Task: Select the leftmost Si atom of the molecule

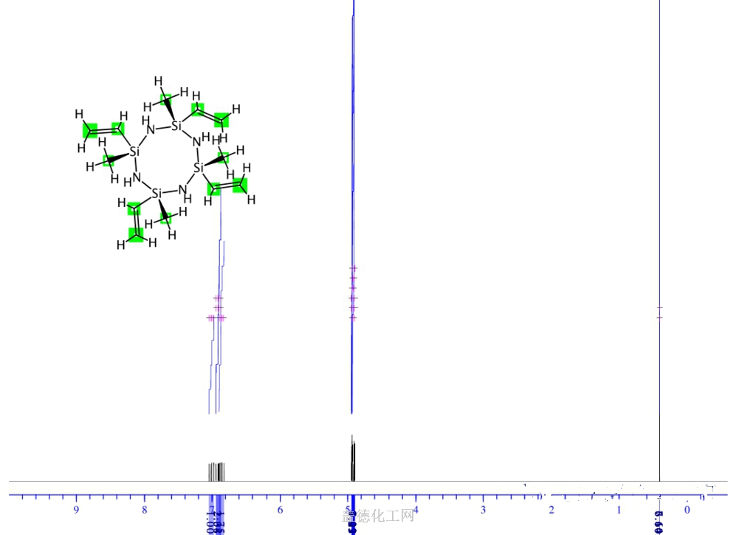Action: click(134, 151)
